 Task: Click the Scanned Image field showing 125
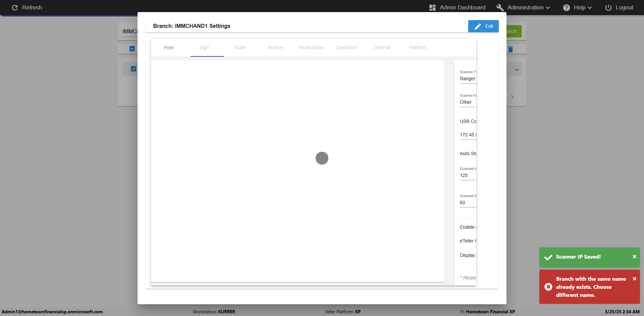coord(468,175)
